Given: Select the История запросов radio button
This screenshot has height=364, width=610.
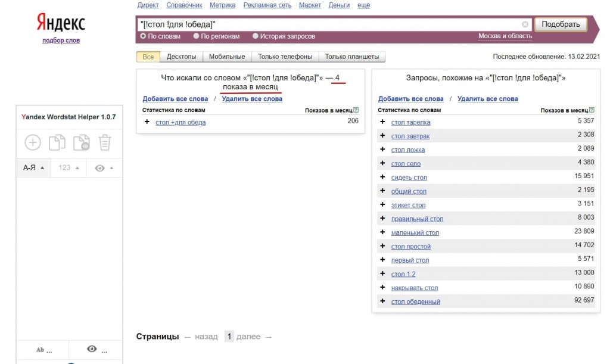Looking at the screenshot, I should point(256,36).
